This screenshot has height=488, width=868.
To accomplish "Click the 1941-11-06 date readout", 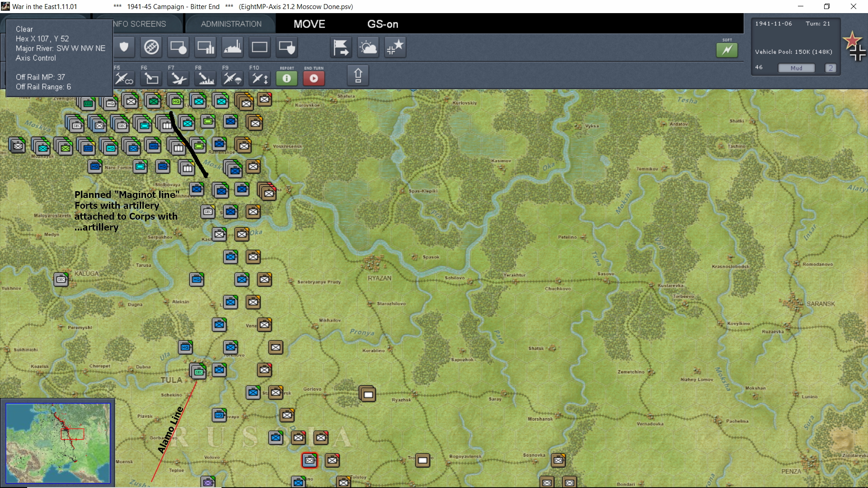I will point(774,23).
